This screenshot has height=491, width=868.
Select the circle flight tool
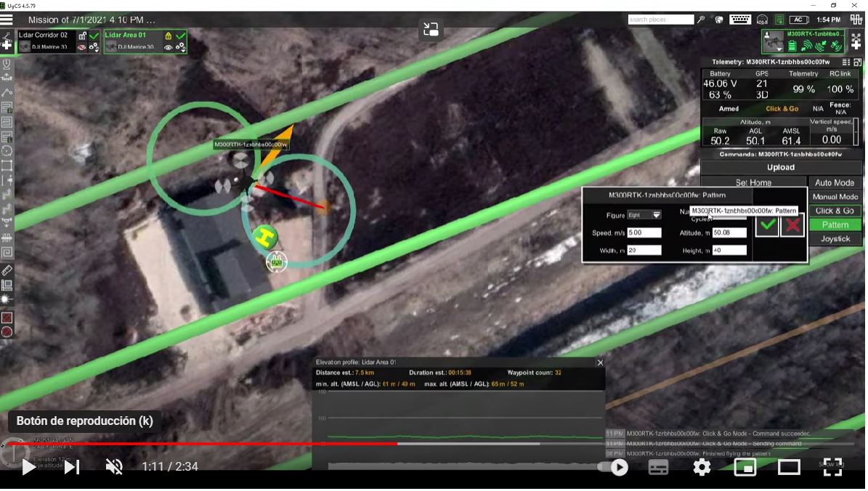[x=7, y=150]
